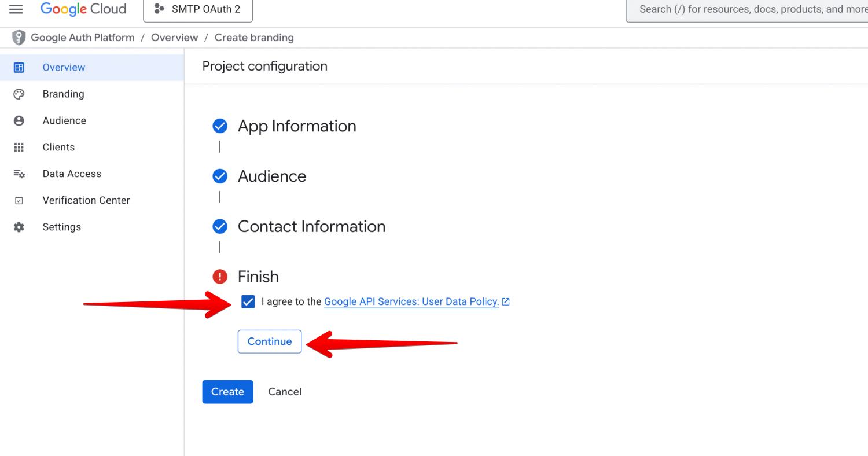Image resolution: width=868 pixels, height=456 pixels.
Task: Click the Branding palette icon
Action: (x=19, y=94)
